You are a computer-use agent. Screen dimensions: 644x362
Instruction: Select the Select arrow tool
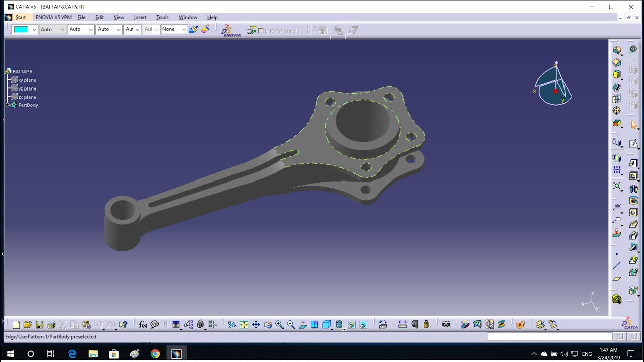point(634,125)
